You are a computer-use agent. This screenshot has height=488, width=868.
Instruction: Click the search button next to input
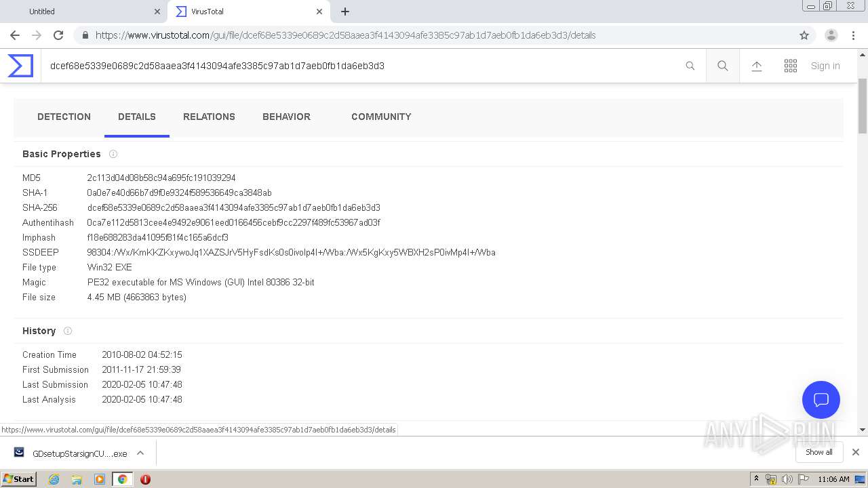pos(723,66)
